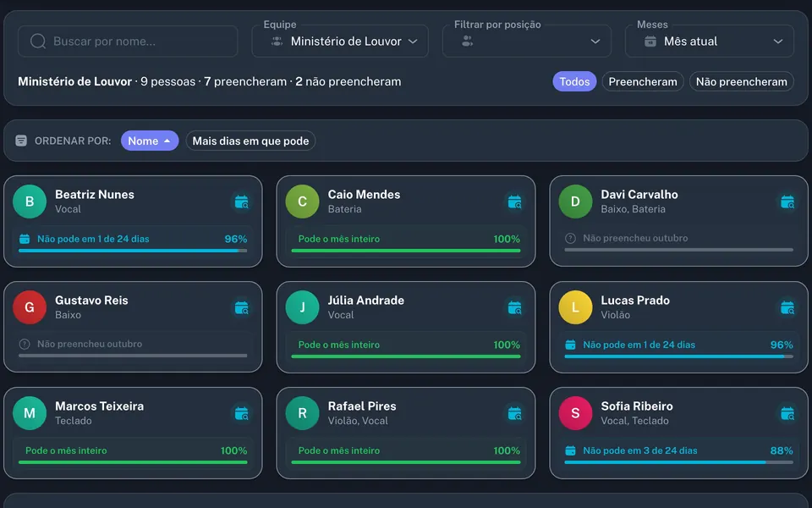
Task: Select the Não preencheram filter pill
Action: (x=742, y=81)
